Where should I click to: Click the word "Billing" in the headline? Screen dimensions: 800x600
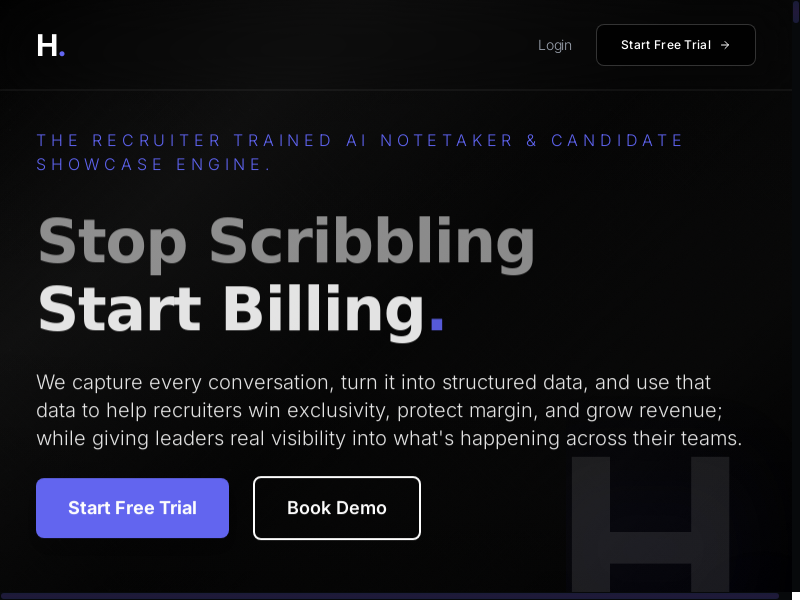324,308
